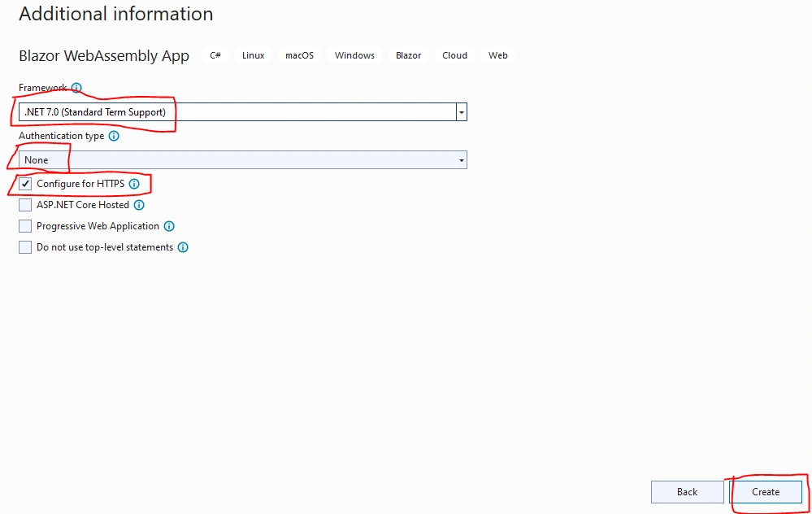Click the Additional information heading

116,14
